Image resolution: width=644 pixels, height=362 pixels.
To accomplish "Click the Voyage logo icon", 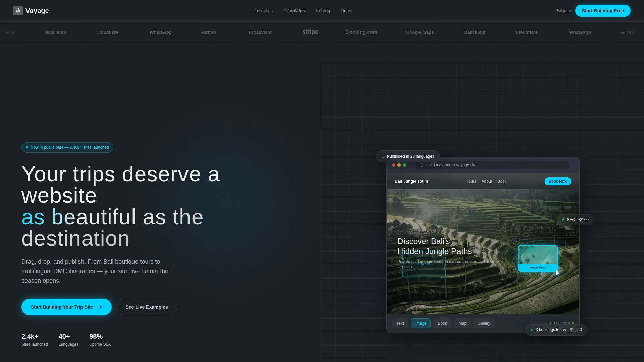I will 18,11.
